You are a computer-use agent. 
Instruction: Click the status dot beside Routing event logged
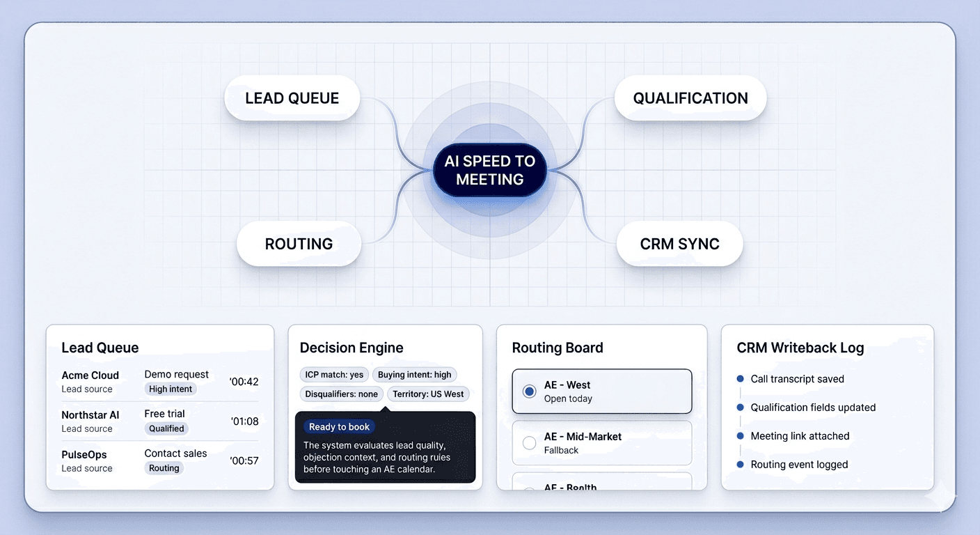pos(740,464)
